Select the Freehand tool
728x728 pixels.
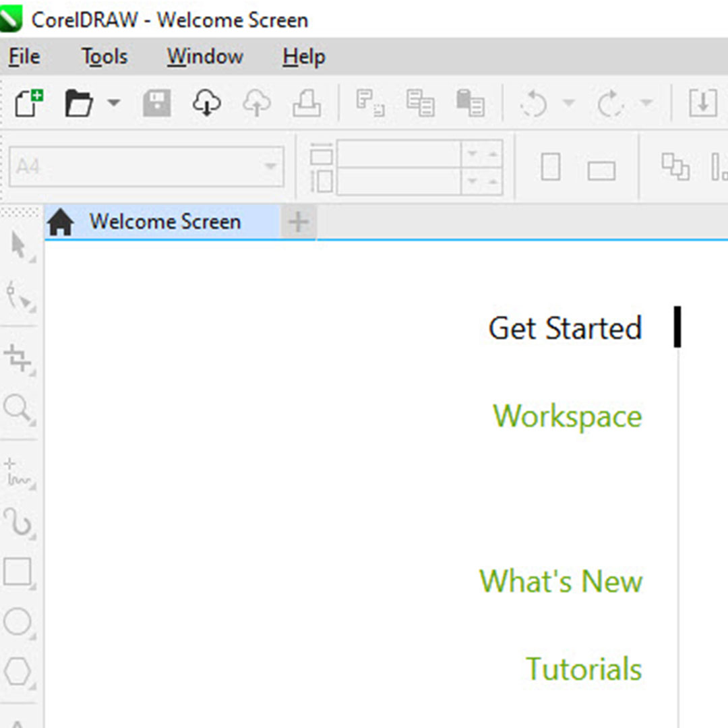[18, 471]
